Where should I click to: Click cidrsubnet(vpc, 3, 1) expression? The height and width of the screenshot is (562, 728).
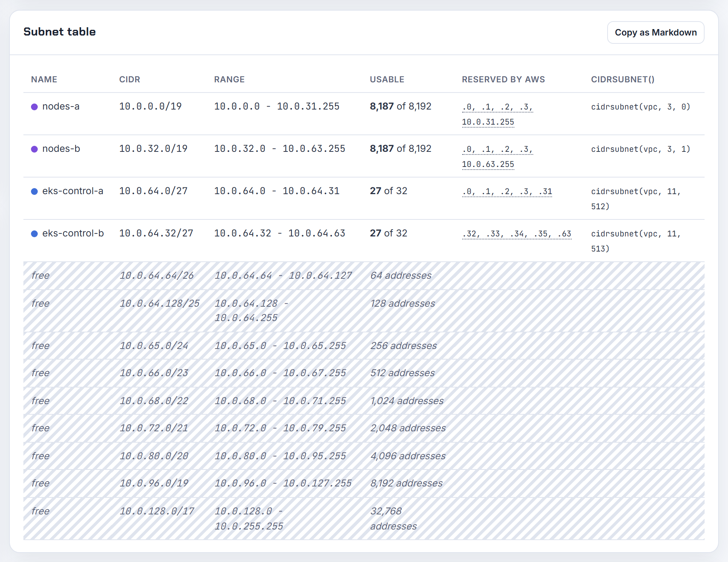640,149
